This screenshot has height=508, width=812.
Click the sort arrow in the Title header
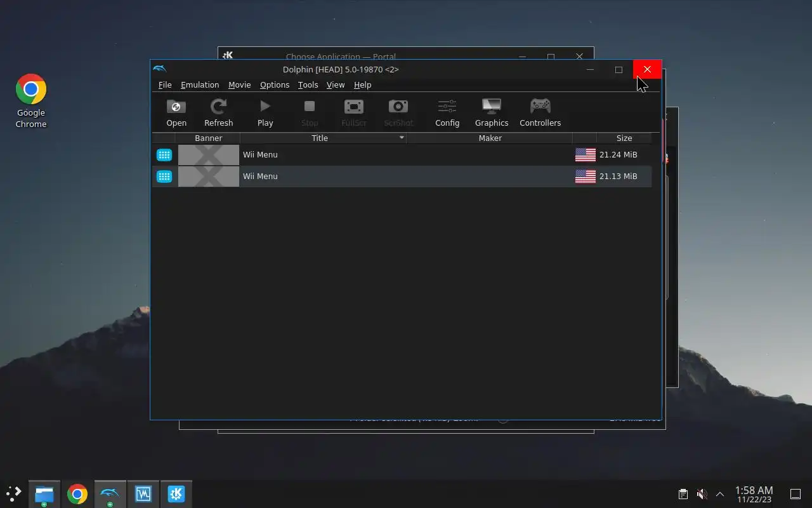[x=402, y=137]
